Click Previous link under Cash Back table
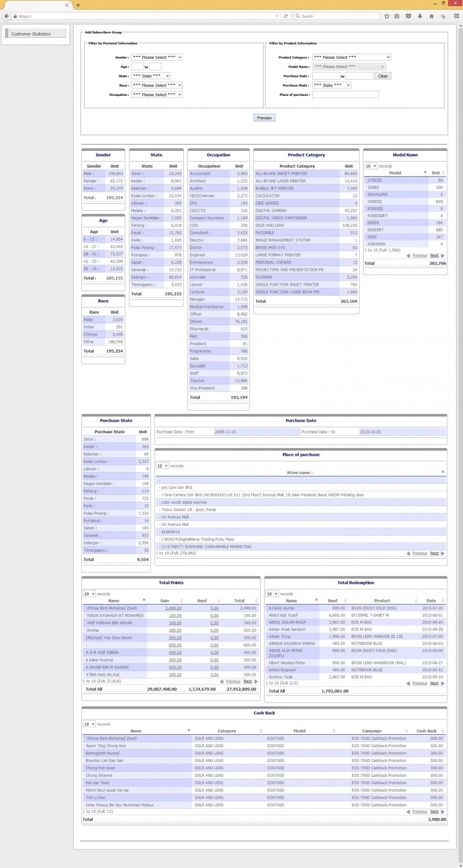The height and width of the screenshot is (868, 463). [x=419, y=812]
